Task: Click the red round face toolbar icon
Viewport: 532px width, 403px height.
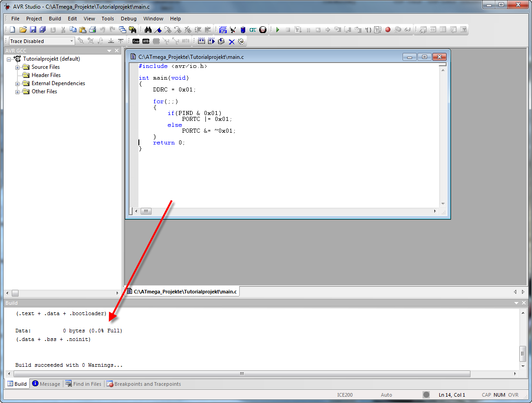Action: (x=263, y=30)
